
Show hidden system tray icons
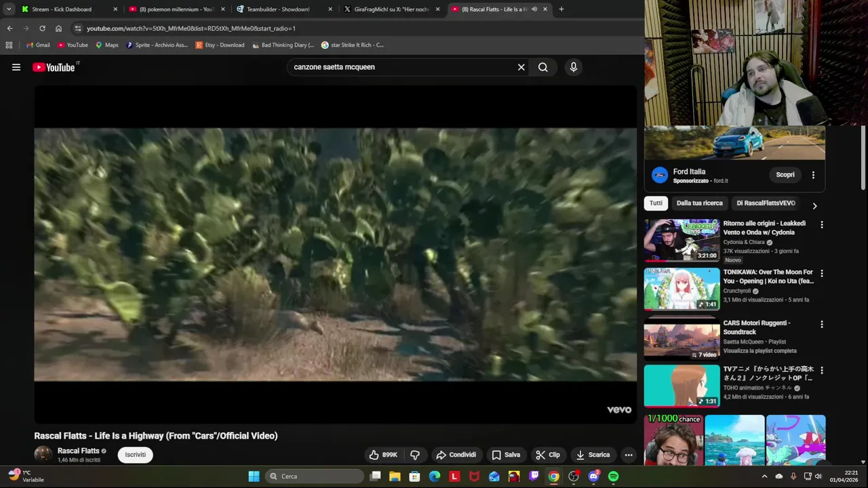(x=764, y=476)
